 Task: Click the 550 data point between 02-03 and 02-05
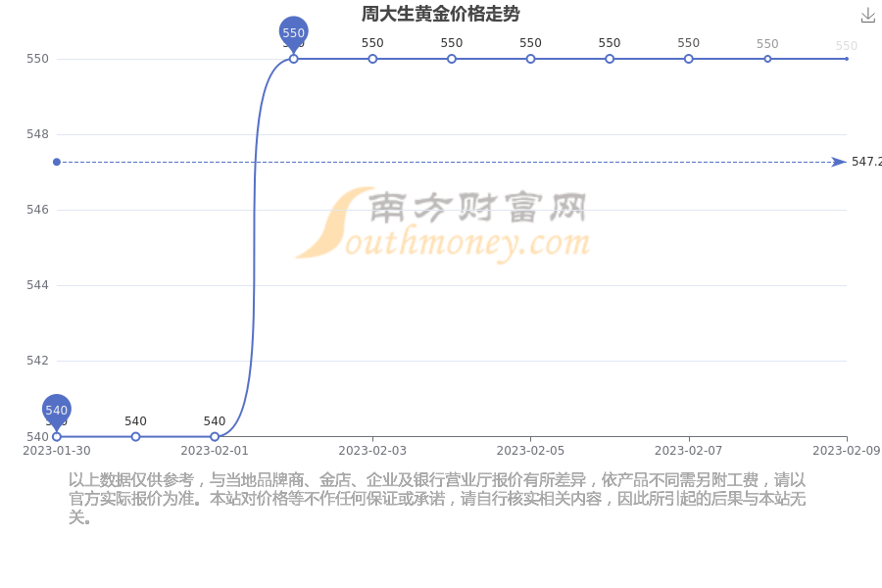click(x=452, y=59)
